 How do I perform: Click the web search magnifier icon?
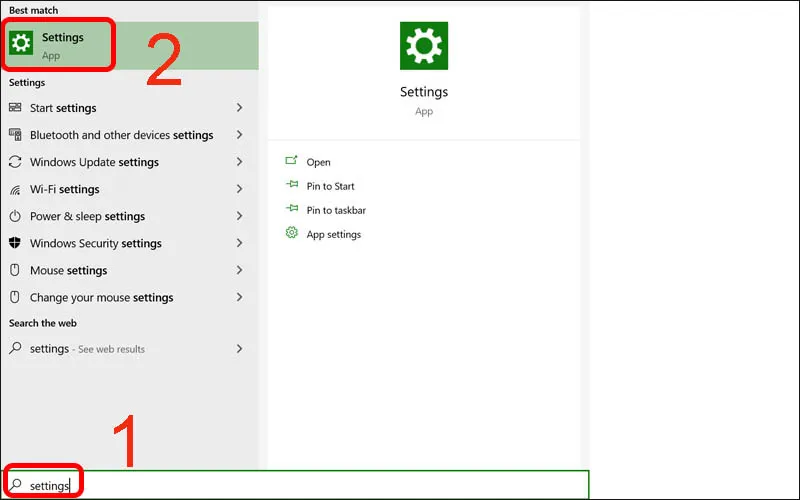point(15,348)
